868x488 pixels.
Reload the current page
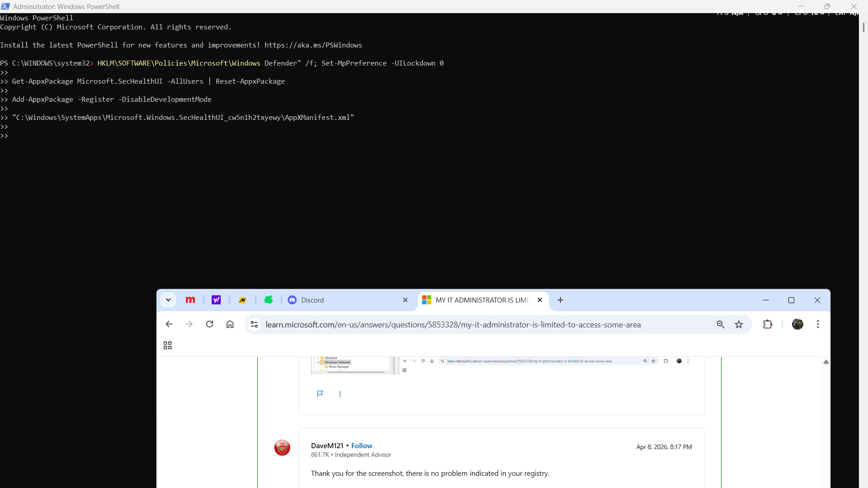[209, 324]
